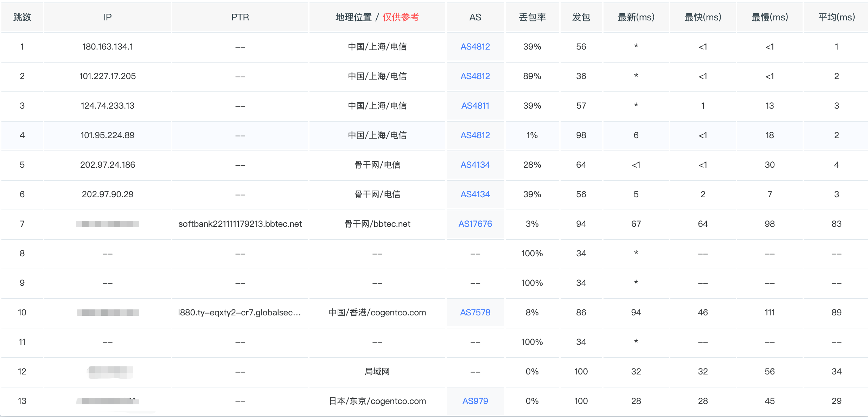Screen dimensions: 868x417
Task: Select IP address 180.163.134.1
Action: [108, 47]
